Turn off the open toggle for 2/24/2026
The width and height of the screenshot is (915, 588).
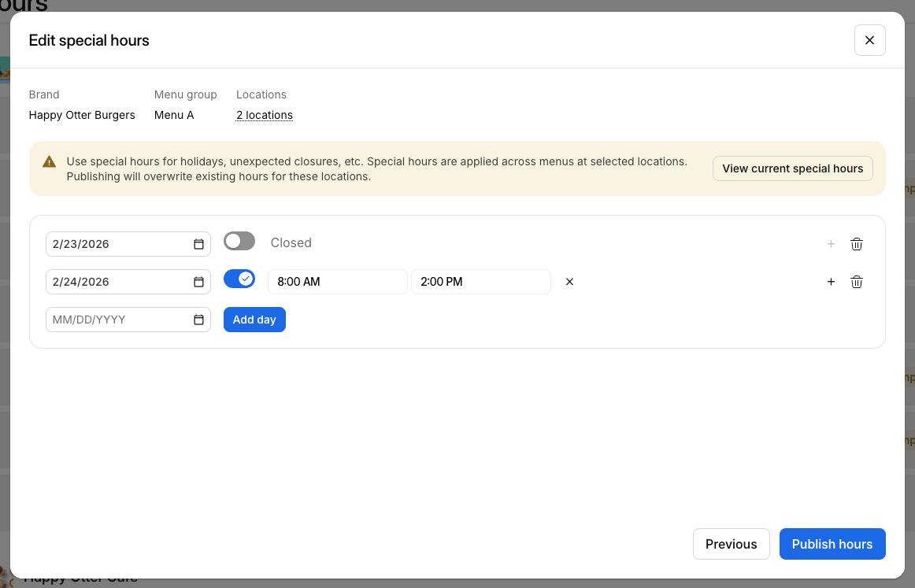[239, 279]
